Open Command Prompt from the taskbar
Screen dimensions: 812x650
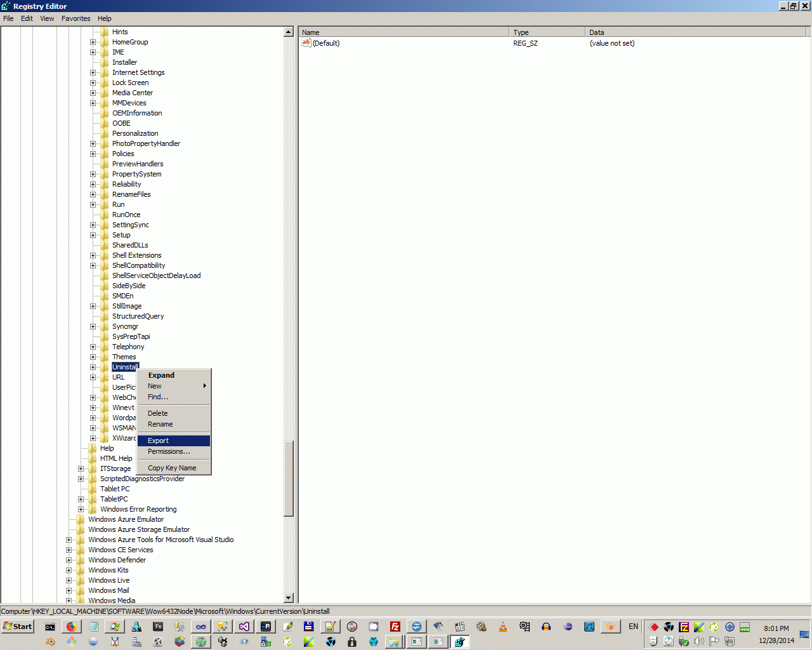coord(50,627)
